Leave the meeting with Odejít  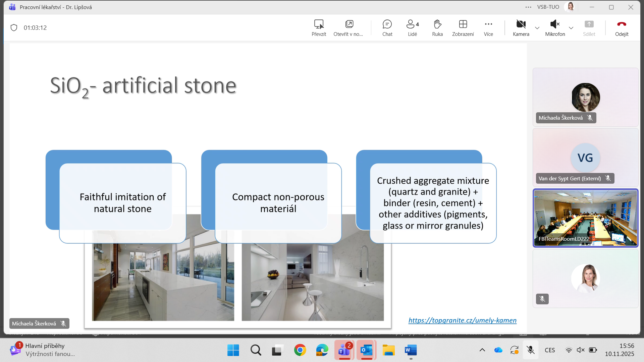(622, 27)
